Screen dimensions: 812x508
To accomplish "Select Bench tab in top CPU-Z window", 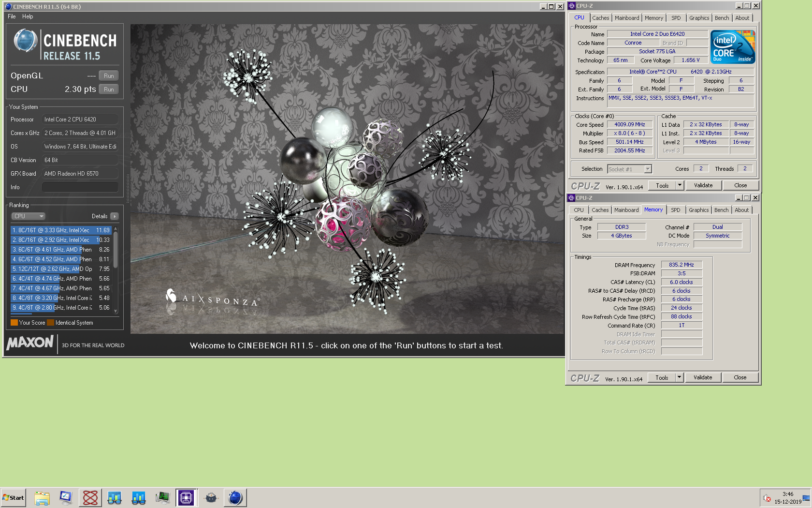I will tap(722, 18).
